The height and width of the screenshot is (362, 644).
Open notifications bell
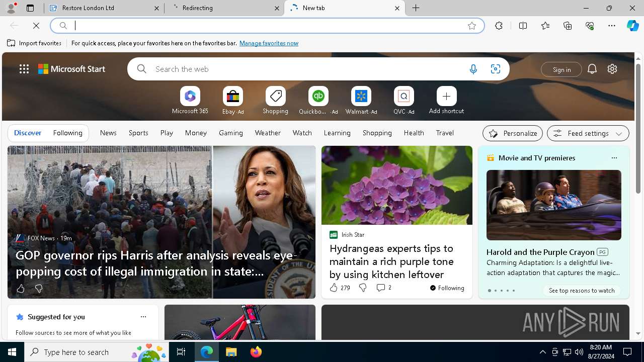[592, 69]
